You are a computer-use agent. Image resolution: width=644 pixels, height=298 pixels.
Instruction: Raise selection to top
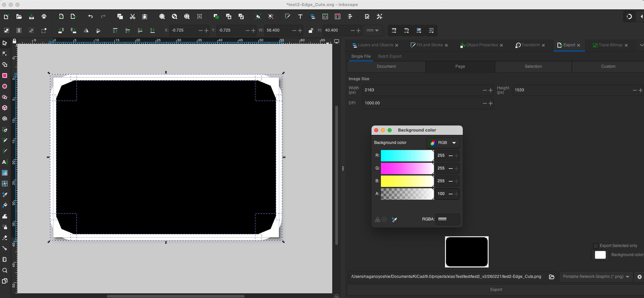click(115, 31)
